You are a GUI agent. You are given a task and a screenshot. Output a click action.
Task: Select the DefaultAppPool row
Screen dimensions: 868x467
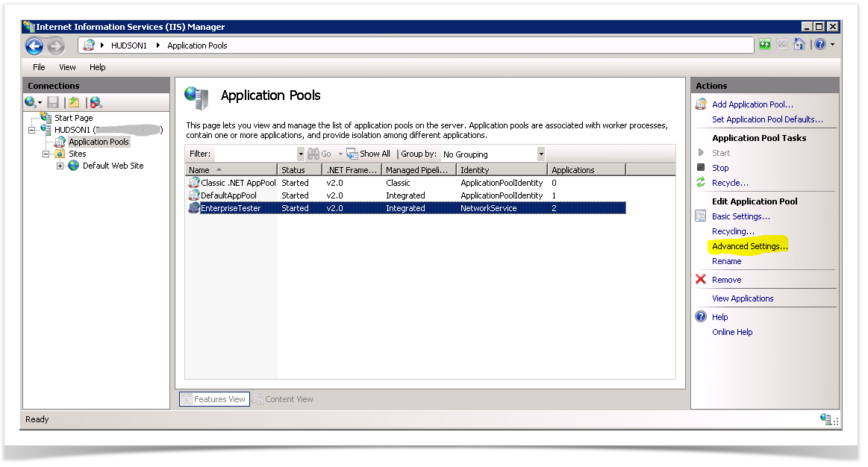(x=229, y=195)
